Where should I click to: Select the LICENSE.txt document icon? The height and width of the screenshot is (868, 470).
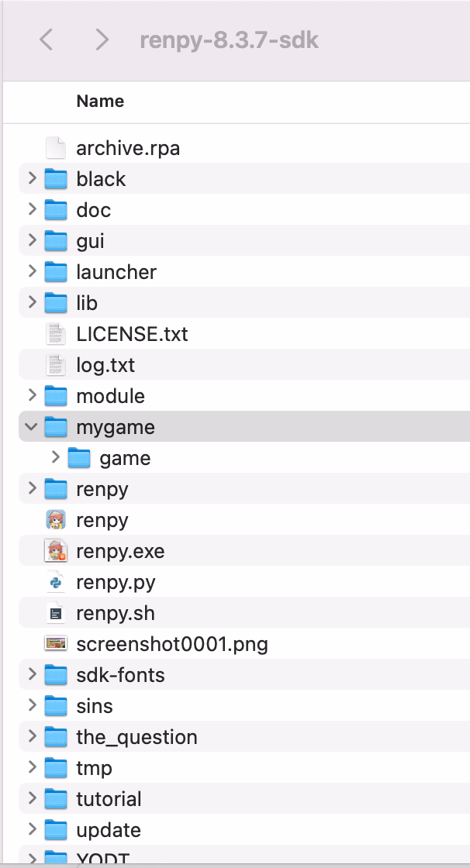pyautogui.click(x=55, y=334)
